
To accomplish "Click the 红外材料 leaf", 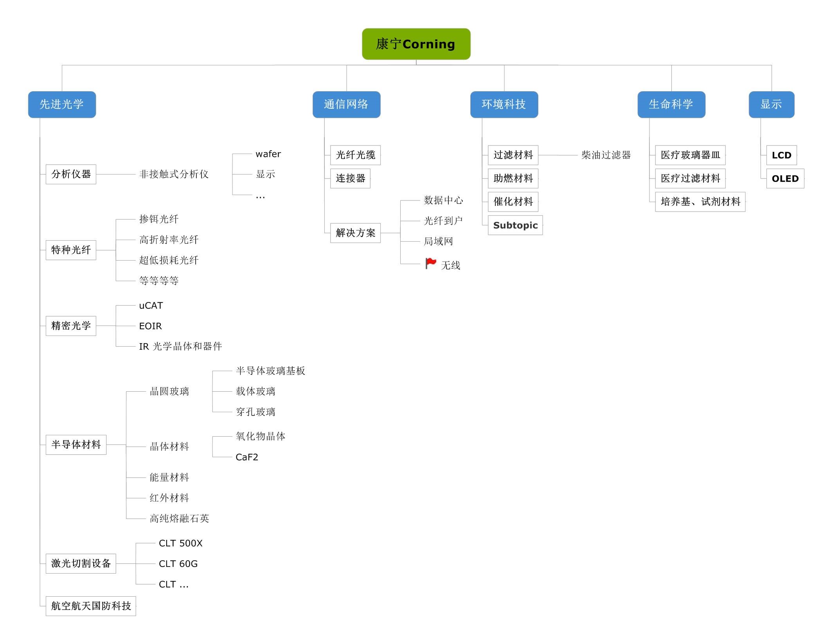I will click(169, 498).
